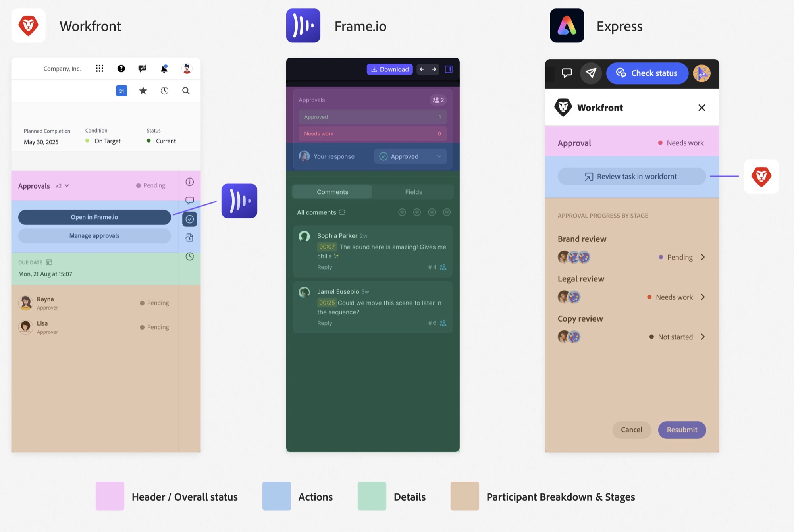Screen dimensions: 794x532
Task: Jump to timestamp 00:25 in comment
Action: pyautogui.click(x=327, y=303)
